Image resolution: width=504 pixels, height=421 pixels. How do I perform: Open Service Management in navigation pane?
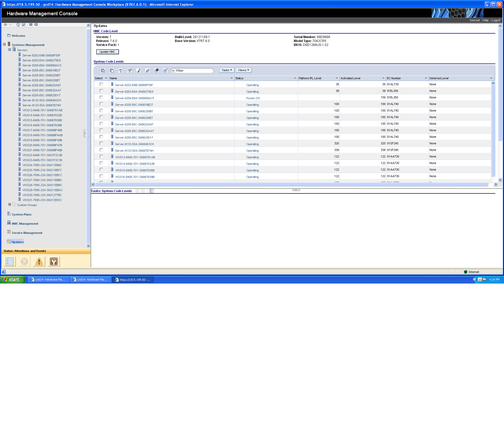click(x=27, y=233)
